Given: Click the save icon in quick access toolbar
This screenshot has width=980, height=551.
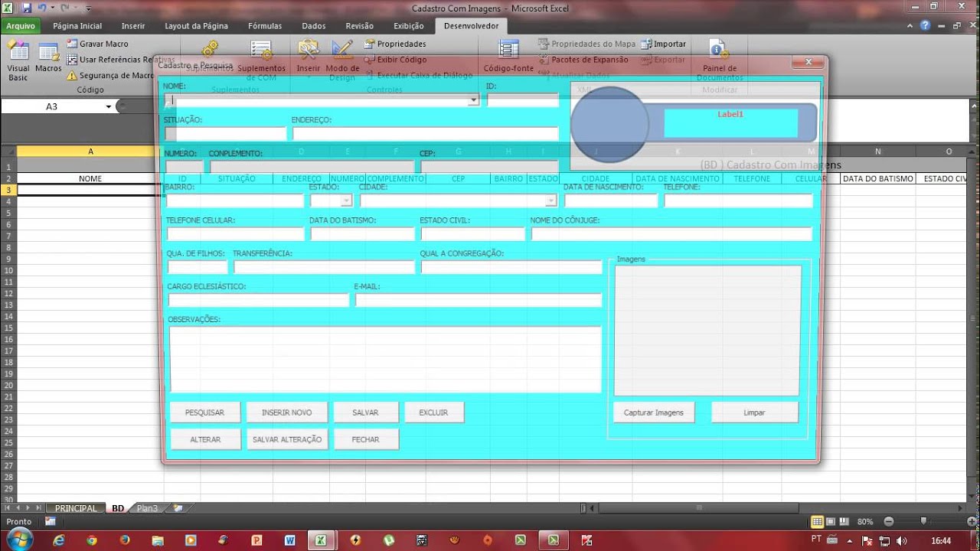Looking at the screenshot, I should pos(26,8).
